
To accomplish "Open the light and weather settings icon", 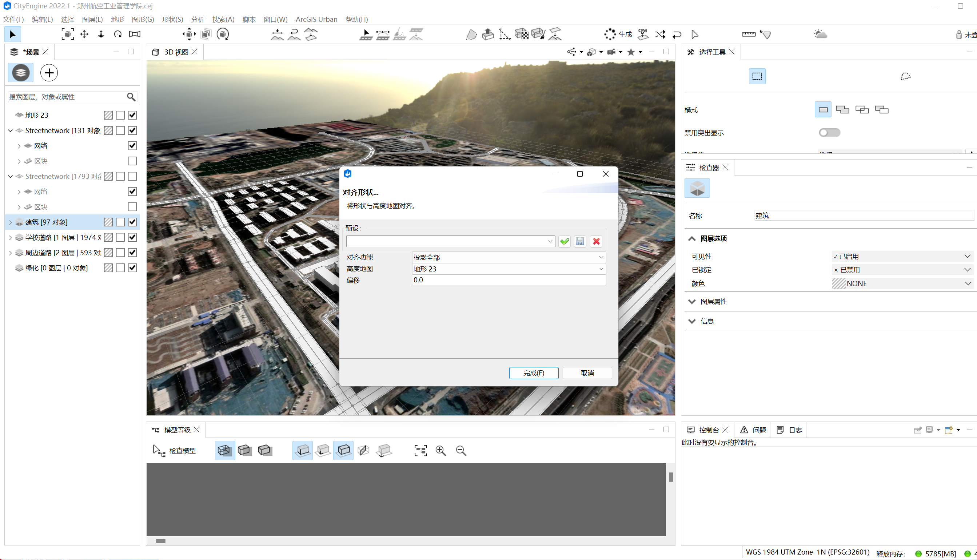I will click(x=820, y=34).
